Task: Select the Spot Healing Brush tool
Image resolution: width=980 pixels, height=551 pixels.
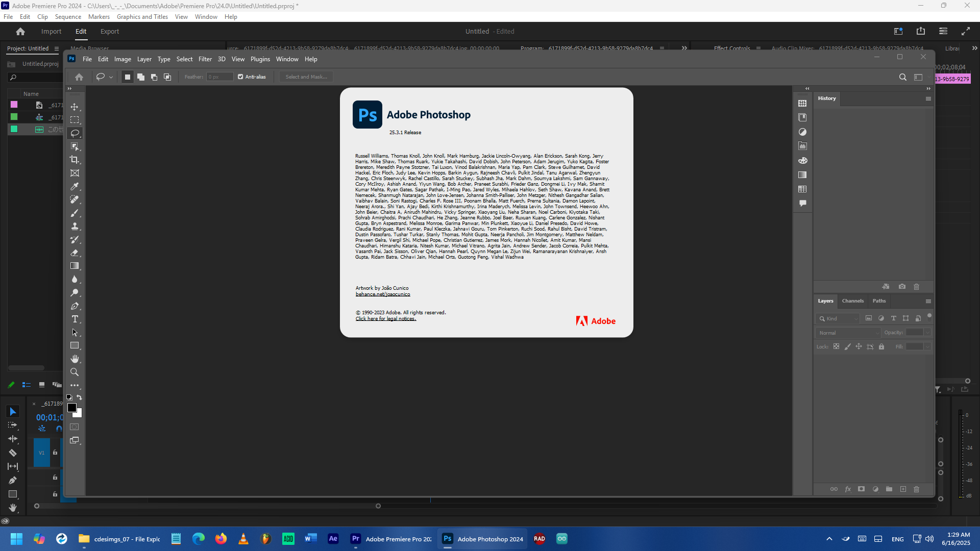Action: 75,199
